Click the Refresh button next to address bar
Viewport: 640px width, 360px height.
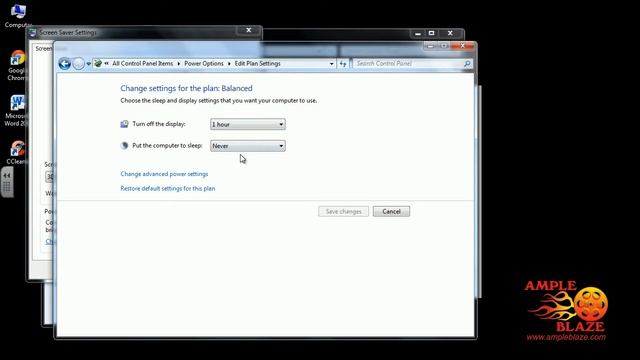point(343,64)
